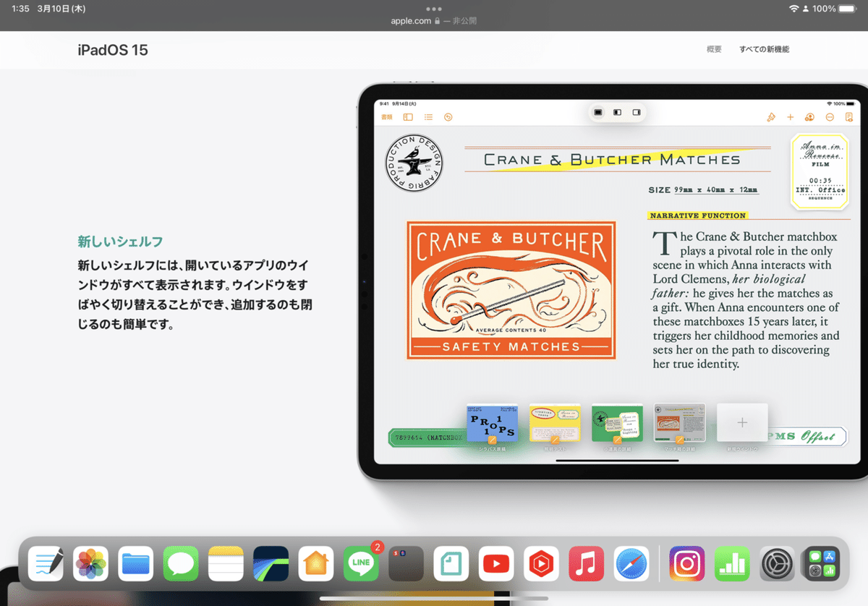Viewport: 868px width, 606px height.
Task: Select the Slide Over option in multitasking menu
Action: pyautogui.click(x=637, y=113)
